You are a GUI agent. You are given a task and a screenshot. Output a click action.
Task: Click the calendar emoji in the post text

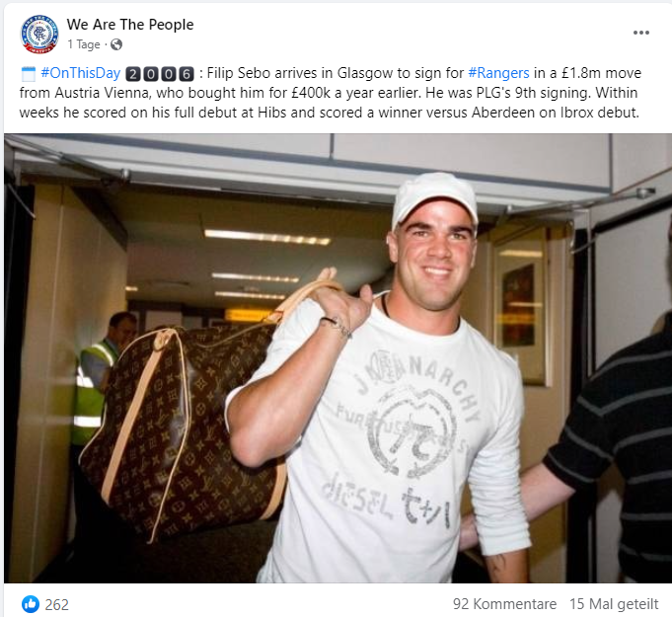pyautogui.click(x=29, y=74)
